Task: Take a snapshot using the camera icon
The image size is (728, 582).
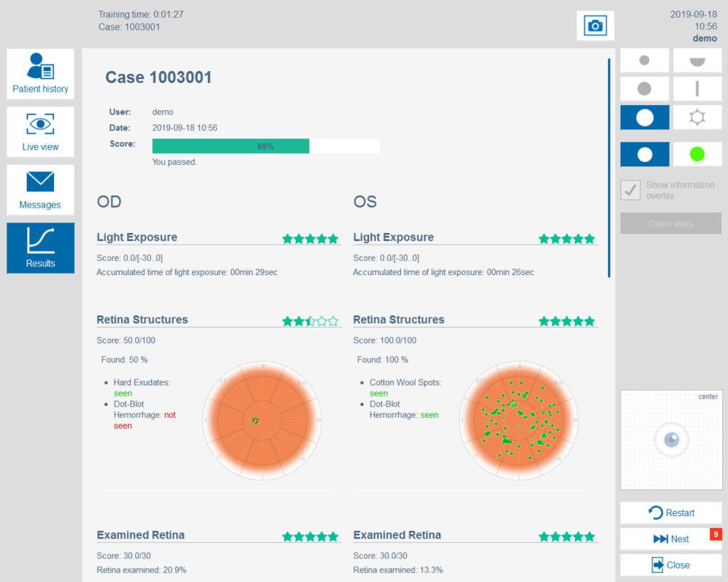Action: tap(595, 25)
